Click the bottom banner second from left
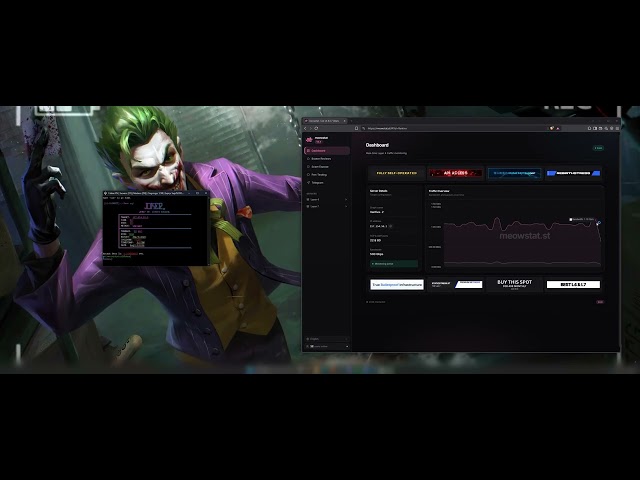 pyautogui.click(x=456, y=284)
